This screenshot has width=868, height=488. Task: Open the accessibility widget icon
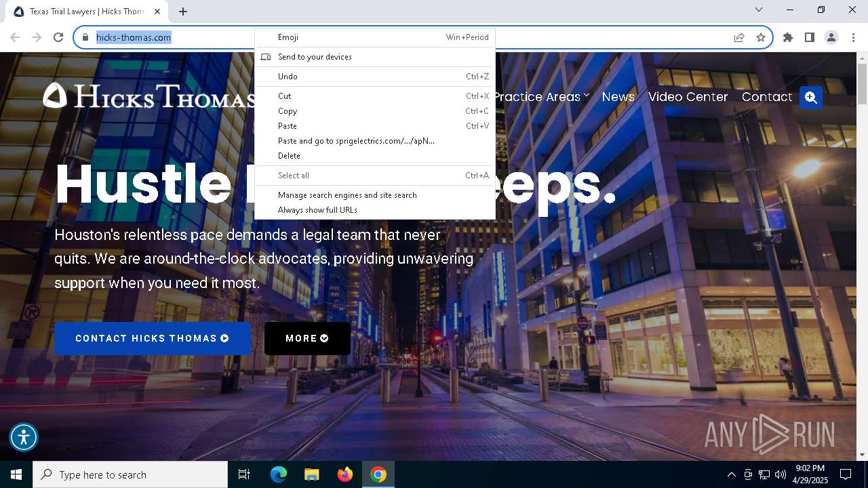24,437
